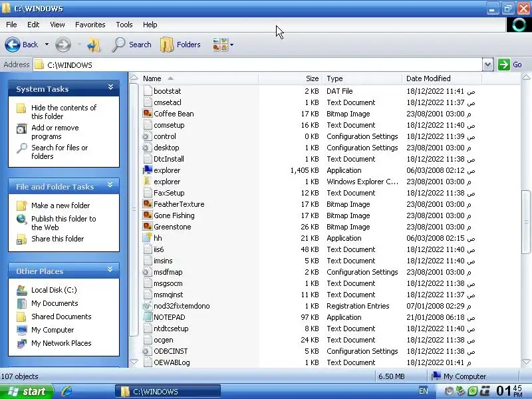Image resolution: width=532 pixels, height=399 pixels.
Task: Select the msdfmap configuration settings icon
Action: coord(148,272)
